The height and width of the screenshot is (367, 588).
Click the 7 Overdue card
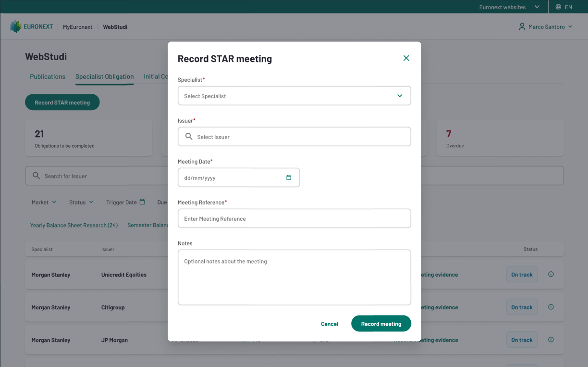pyautogui.click(x=500, y=138)
